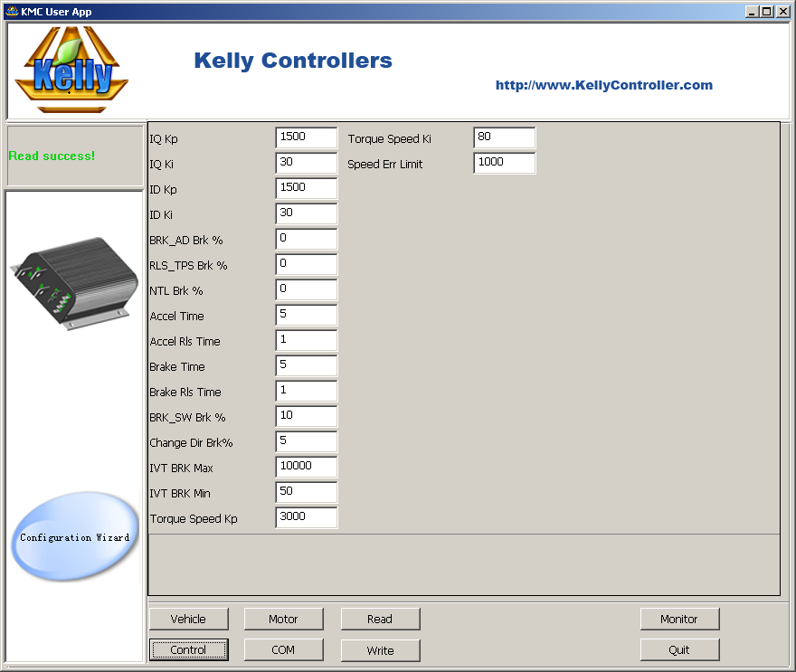Switch to the Control settings page
Screen dimensions: 796x672
[188, 650]
